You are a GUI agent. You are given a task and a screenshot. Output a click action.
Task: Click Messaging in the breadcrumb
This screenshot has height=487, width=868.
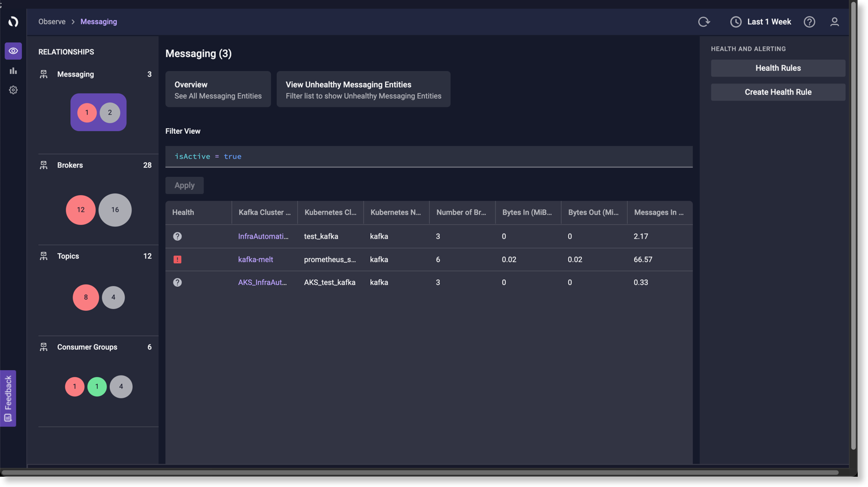pos(98,22)
